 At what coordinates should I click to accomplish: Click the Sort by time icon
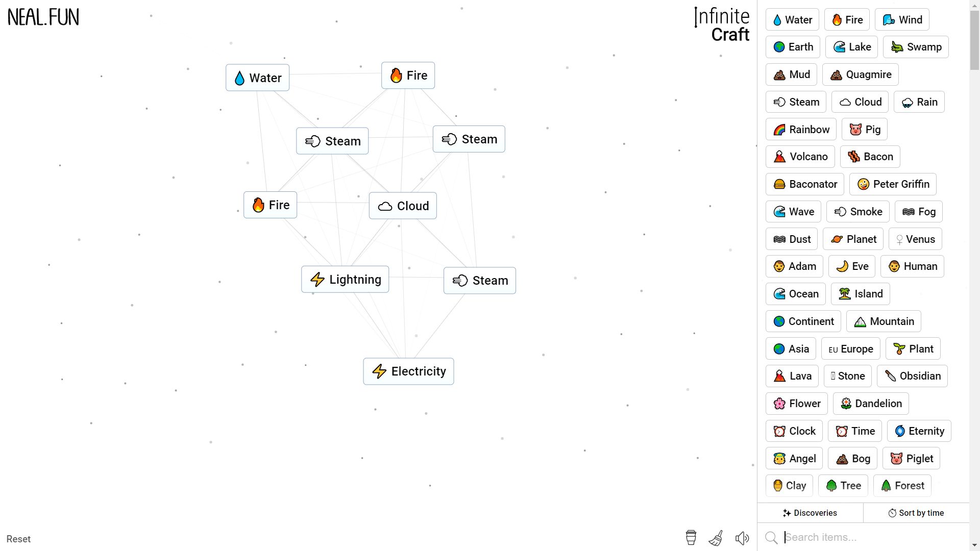893,513
